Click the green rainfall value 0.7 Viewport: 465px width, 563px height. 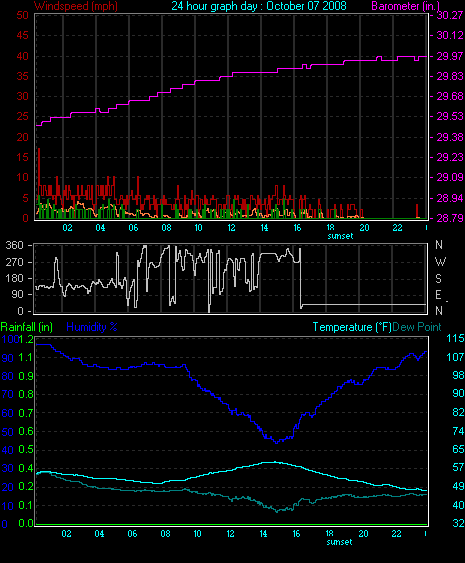tap(26, 413)
